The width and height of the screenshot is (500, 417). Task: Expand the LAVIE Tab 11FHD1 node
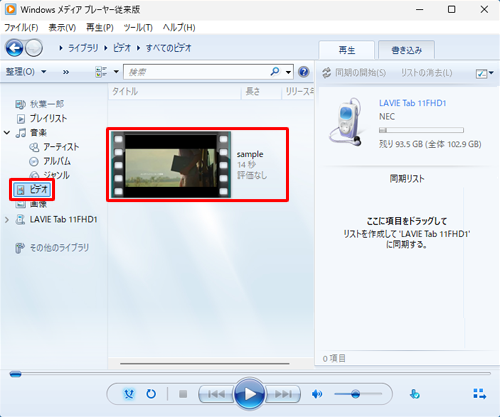[x=7, y=220]
